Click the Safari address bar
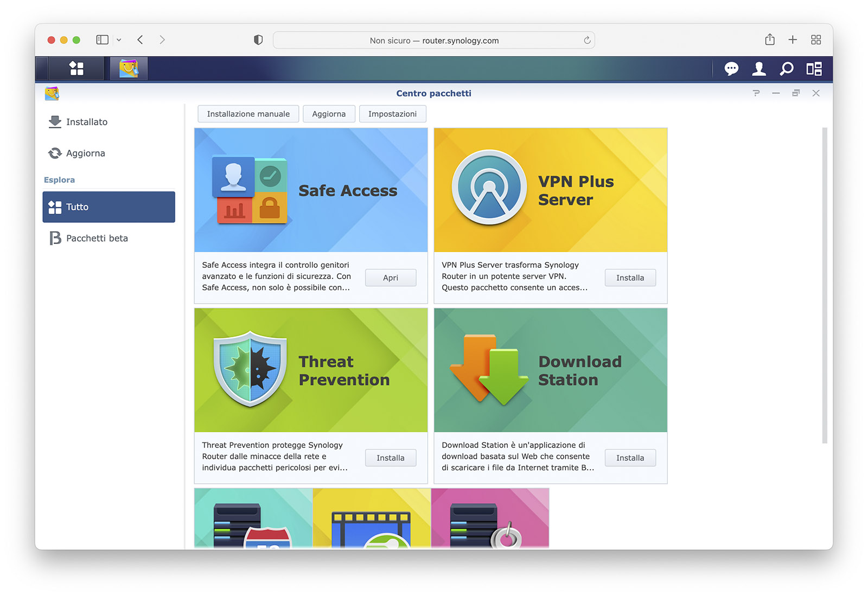The image size is (868, 596). point(434,40)
